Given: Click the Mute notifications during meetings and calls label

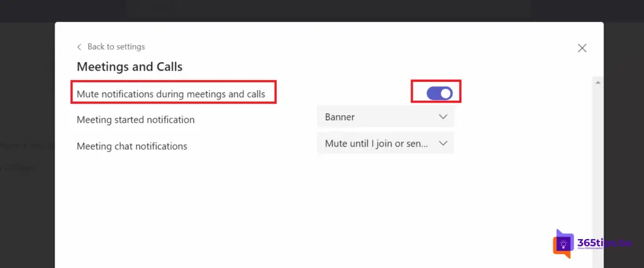Looking at the screenshot, I should tap(171, 94).
